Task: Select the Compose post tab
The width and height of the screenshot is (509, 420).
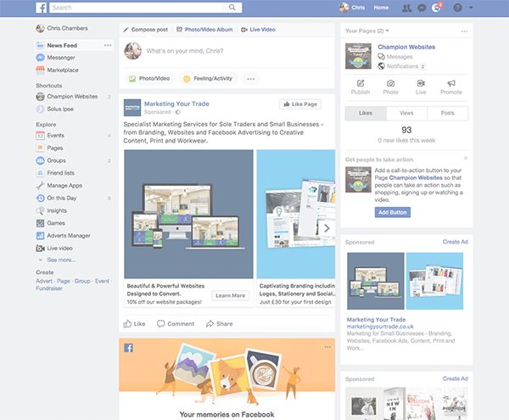Action: point(145,30)
